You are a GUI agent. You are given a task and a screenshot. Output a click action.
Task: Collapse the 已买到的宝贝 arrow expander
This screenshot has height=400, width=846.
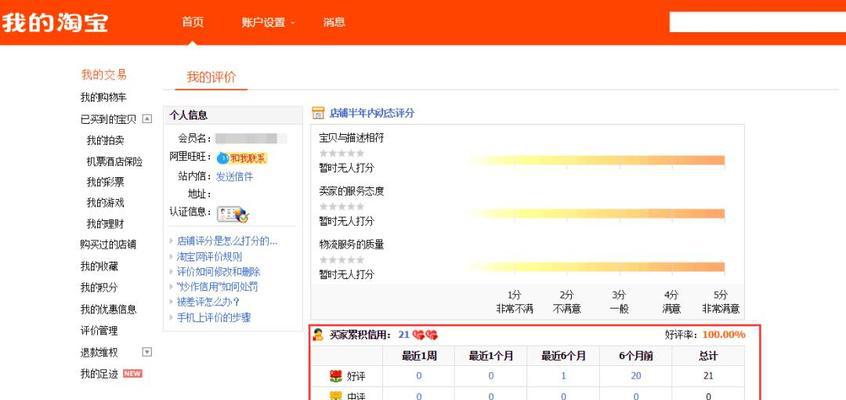pos(147,119)
